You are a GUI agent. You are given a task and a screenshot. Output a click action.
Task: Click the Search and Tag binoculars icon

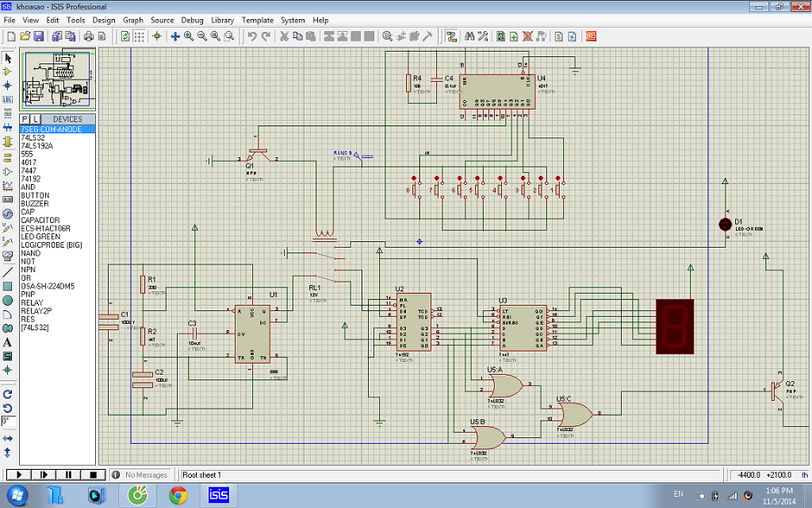pyautogui.click(x=469, y=36)
